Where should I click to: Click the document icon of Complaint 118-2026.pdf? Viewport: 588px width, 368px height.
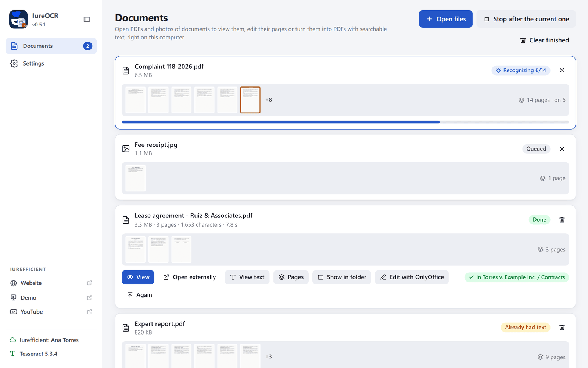[126, 70]
